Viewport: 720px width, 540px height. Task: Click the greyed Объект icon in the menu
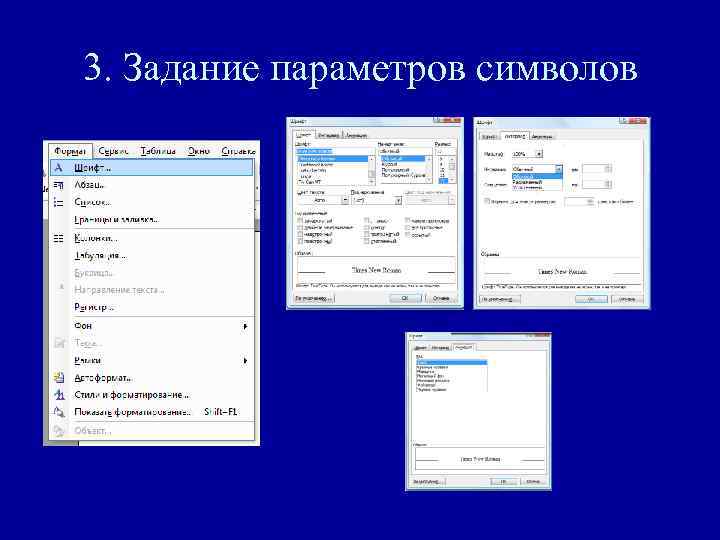(59, 431)
